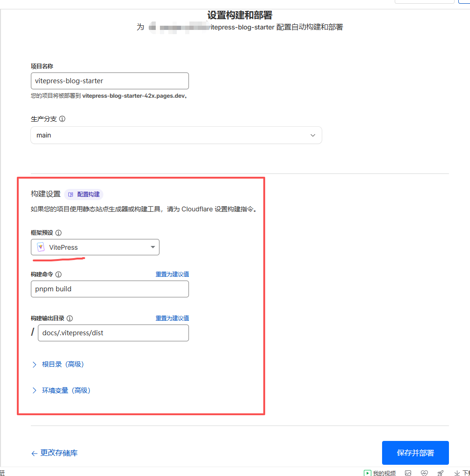470x476 pixels.
Task: Click the info icon beside 生产分支
Action: pos(63,119)
